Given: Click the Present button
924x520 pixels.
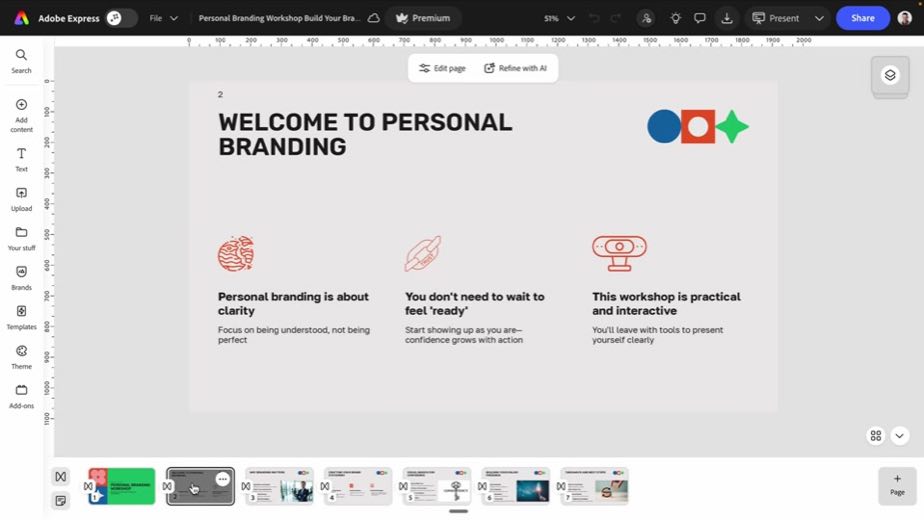Looking at the screenshot, I should coord(776,18).
